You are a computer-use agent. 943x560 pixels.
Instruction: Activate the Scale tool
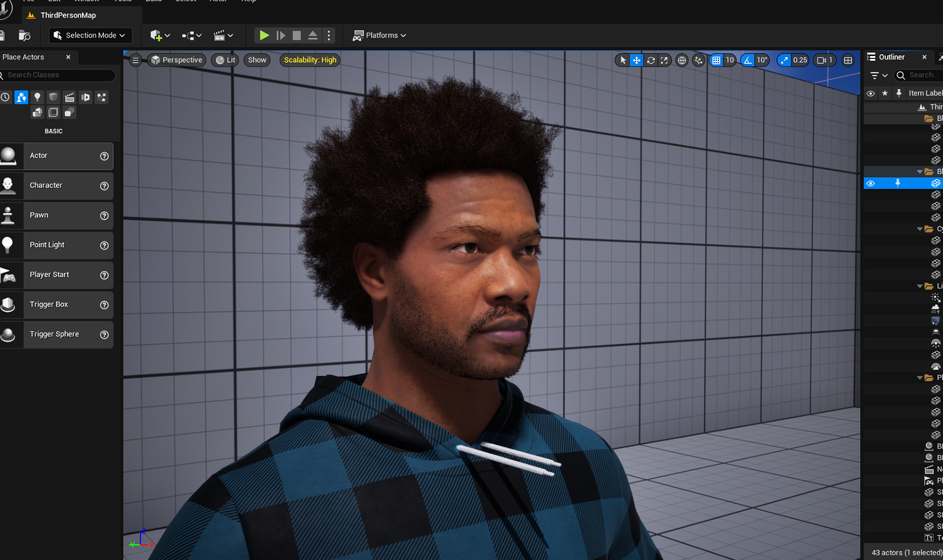[x=664, y=60]
